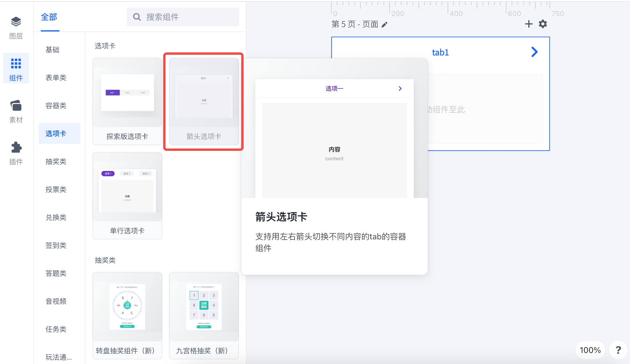This screenshot has width=630, height=364.
Task: Choose the 探索版选项卡 component thumbnail
Action: (x=127, y=101)
